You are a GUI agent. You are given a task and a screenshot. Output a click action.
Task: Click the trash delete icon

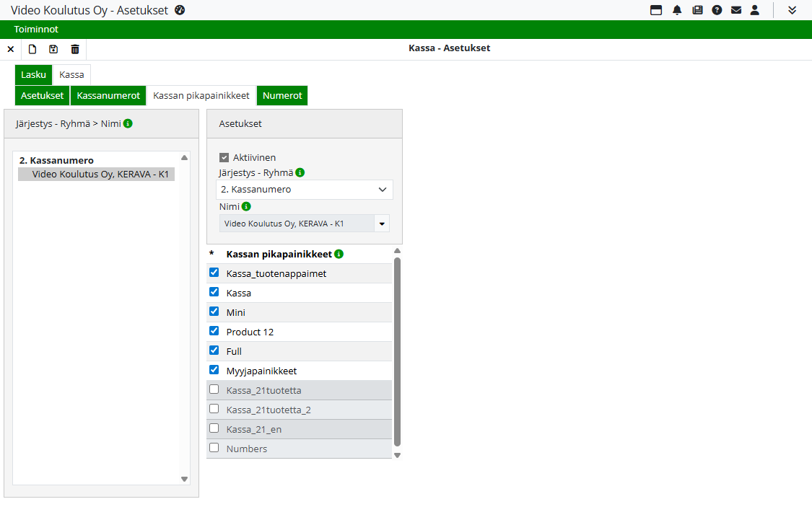tap(75, 49)
